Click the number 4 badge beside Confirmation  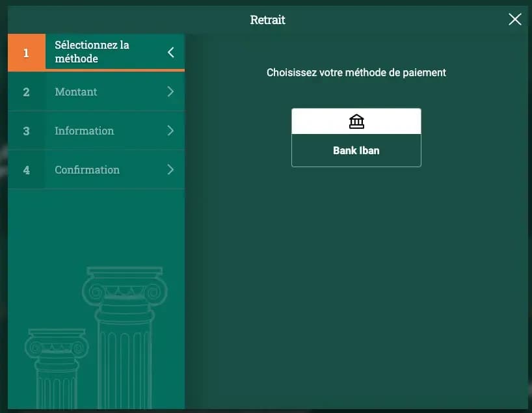coord(26,170)
